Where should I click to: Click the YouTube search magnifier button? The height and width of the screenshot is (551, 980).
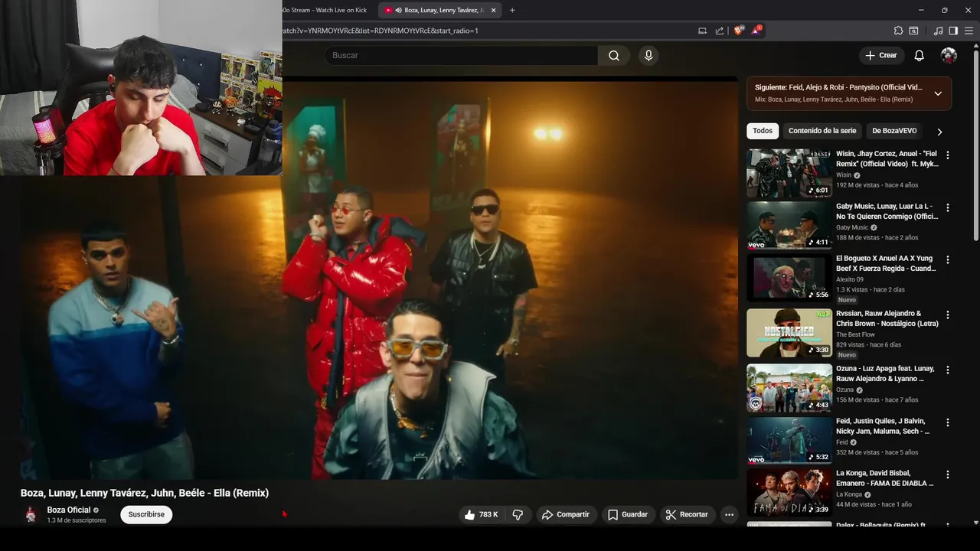614,55
